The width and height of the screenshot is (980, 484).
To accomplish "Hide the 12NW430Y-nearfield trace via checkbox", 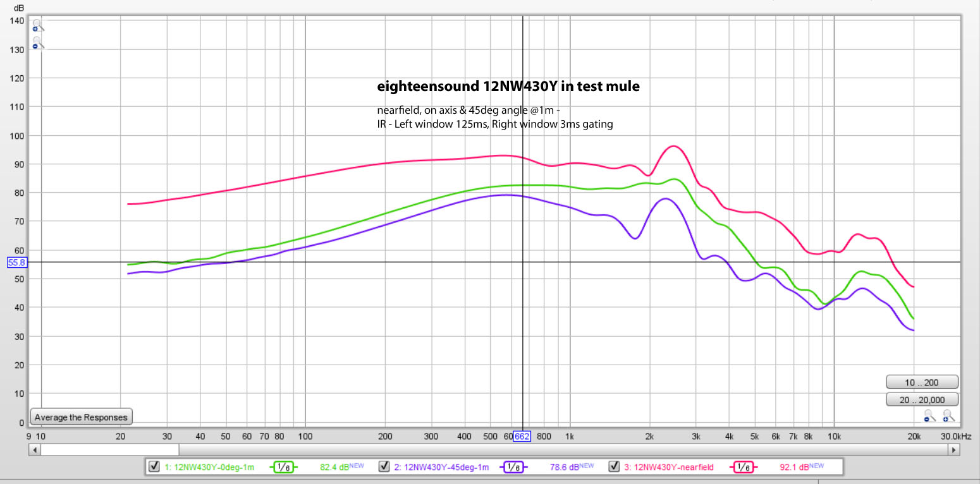I will tap(613, 466).
